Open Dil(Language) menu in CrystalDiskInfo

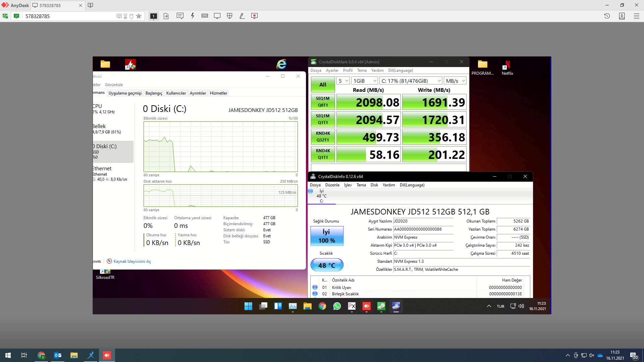[412, 185]
